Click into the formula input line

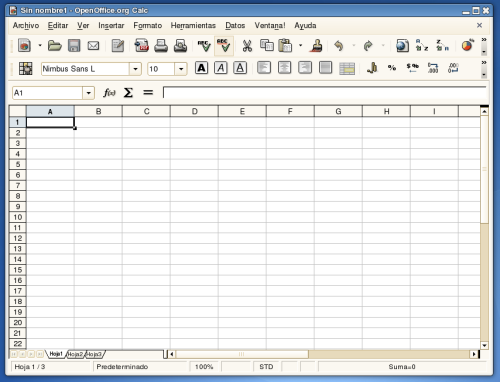325,93
